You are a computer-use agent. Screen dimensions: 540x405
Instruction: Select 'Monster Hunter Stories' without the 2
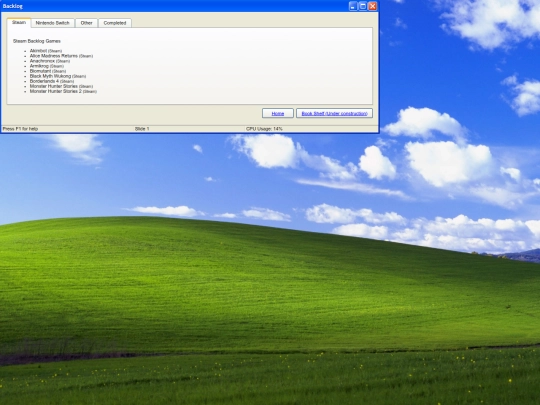click(x=61, y=86)
